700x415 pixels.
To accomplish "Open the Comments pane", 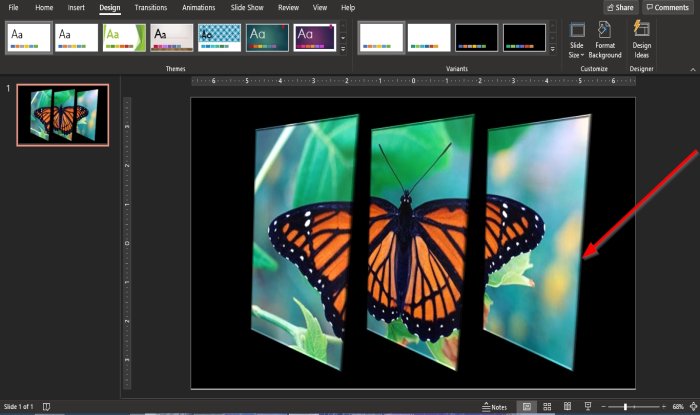I will [667, 7].
